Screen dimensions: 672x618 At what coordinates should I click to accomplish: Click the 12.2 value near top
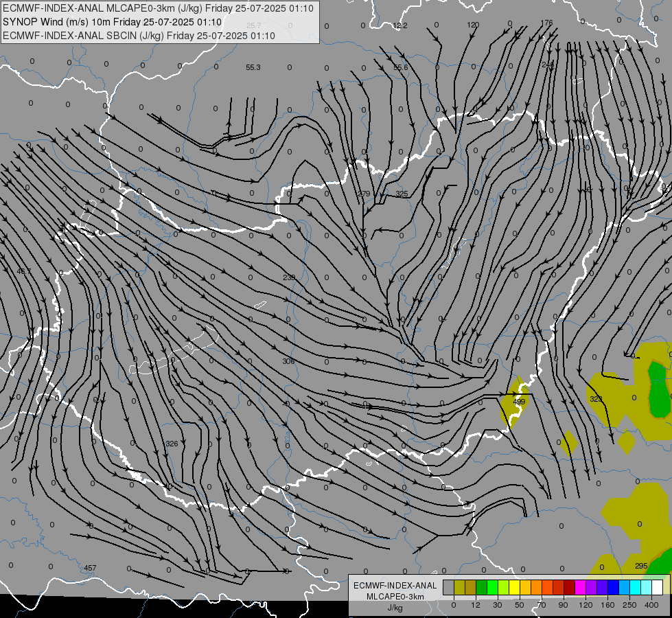click(400, 25)
